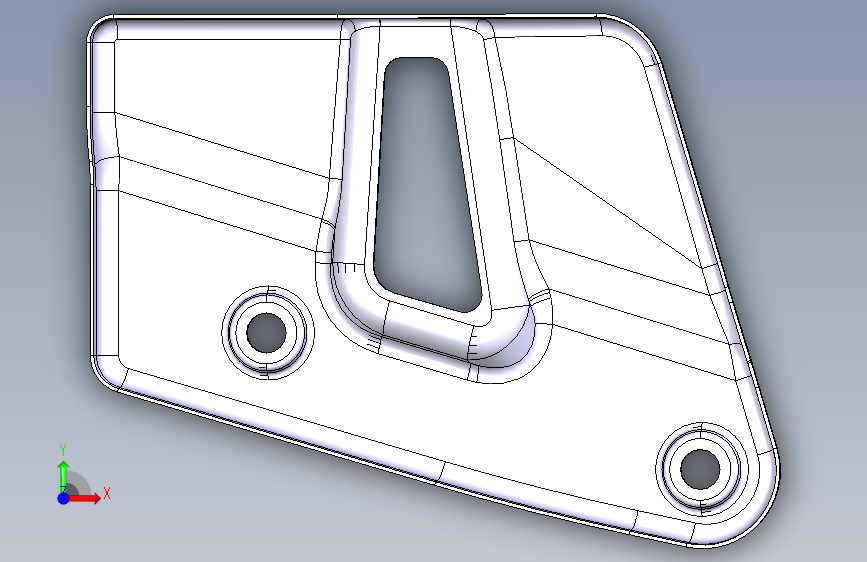867x562 pixels.
Task: Select the X axis arrow of the triad
Action: pos(84,498)
